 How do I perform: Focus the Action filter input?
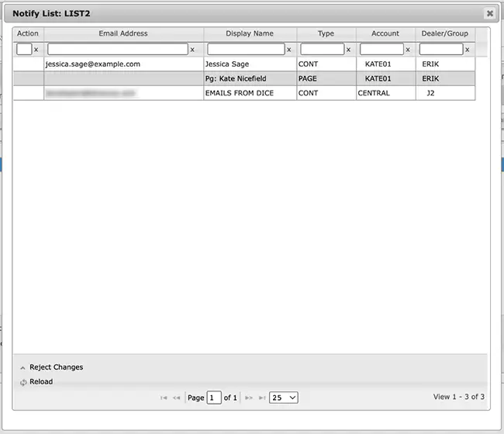point(24,49)
